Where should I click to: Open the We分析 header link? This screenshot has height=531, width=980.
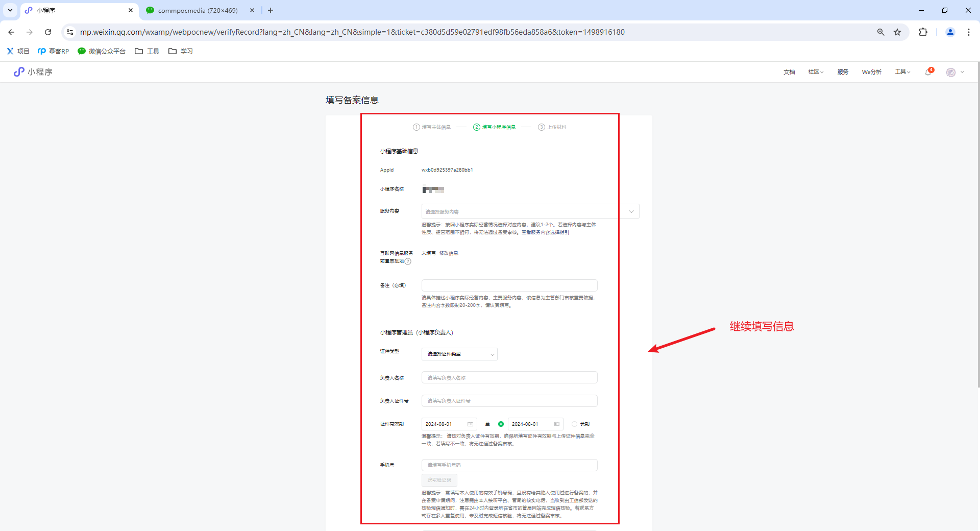(x=872, y=72)
